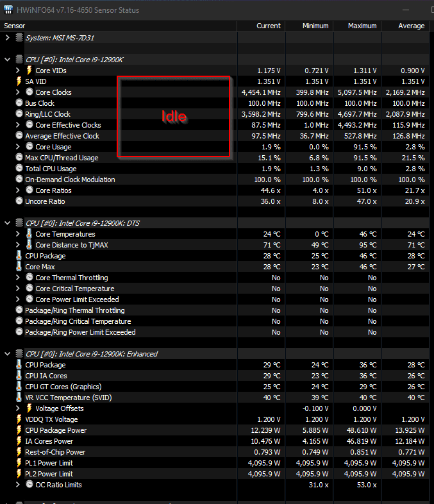Image resolution: width=434 pixels, height=504 pixels.
Task: Expand the Core Clocks row
Action: click(18, 92)
